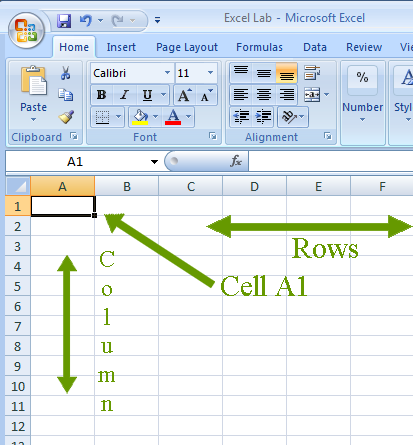The height and width of the screenshot is (445, 413).
Task: Launch the Alignment dialog launcher
Action: pyautogui.click(x=328, y=136)
